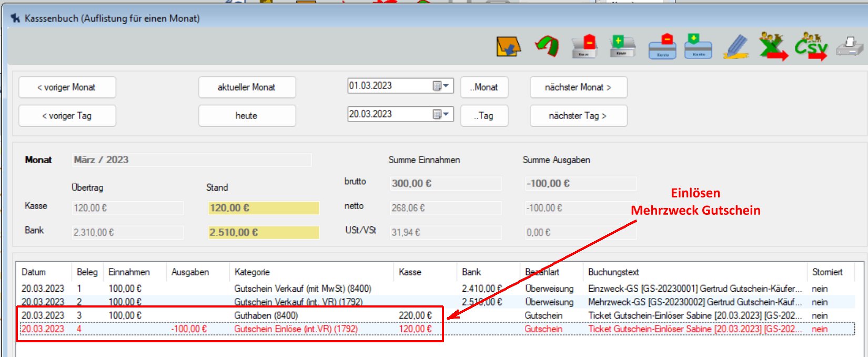Image resolution: width=868 pixels, height=357 pixels.
Task: Click the green curved undo arrow icon
Action: 547,46
